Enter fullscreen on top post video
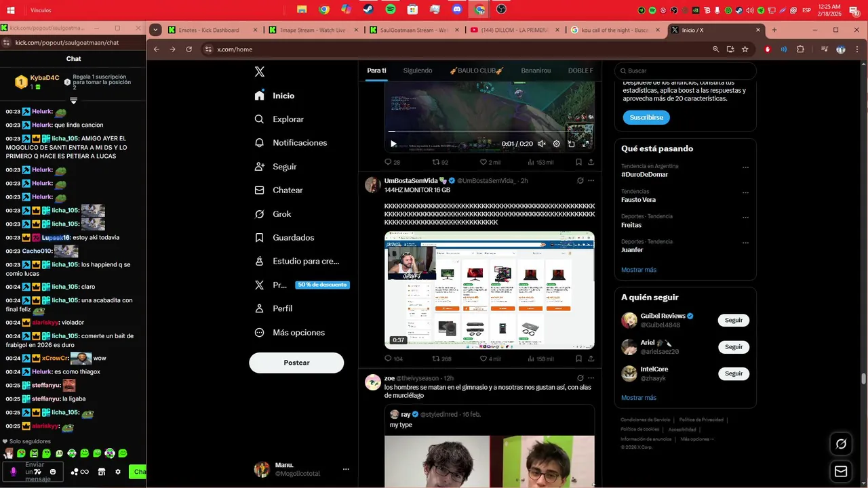The width and height of the screenshot is (868, 488). [x=587, y=144]
